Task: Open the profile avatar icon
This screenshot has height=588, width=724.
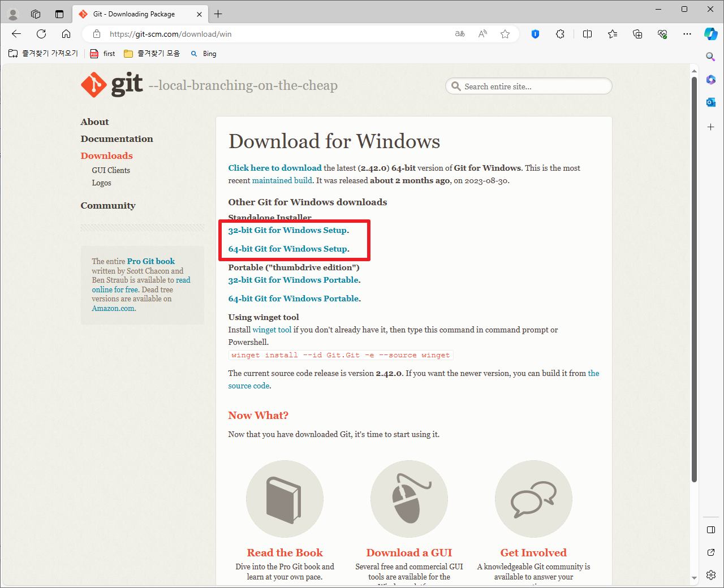Action: [x=13, y=14]
